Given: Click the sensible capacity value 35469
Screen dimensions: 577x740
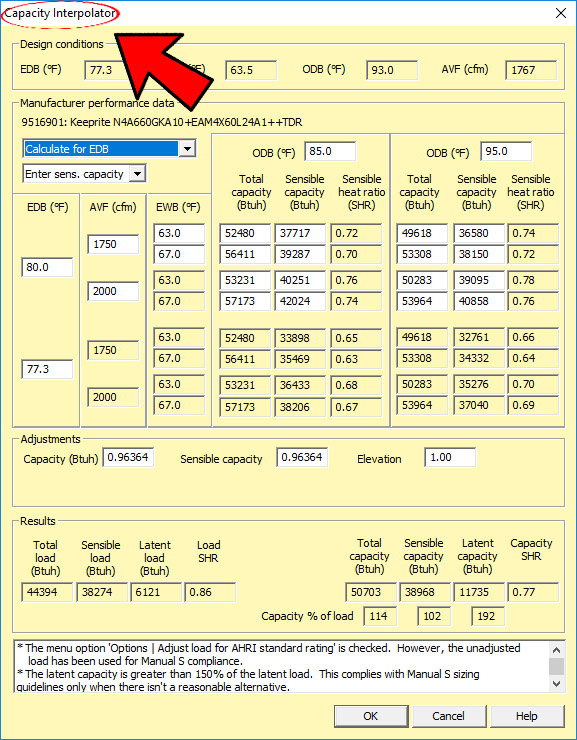Looking at the screenshot, I should [300, 359].
